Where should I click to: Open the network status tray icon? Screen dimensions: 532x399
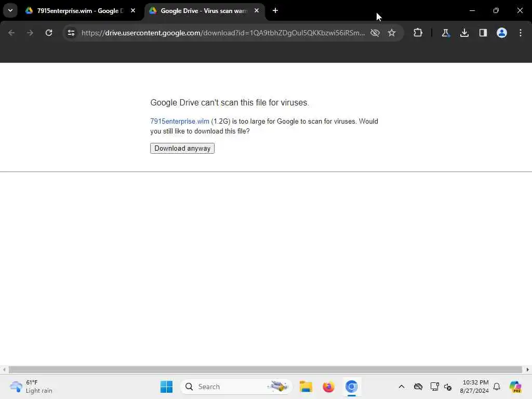434,387
